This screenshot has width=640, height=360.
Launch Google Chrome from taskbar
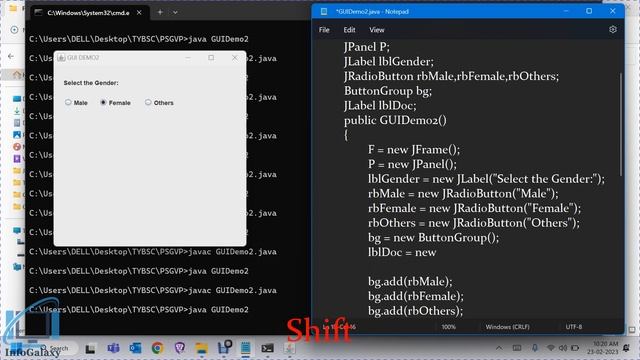(158, 348)
